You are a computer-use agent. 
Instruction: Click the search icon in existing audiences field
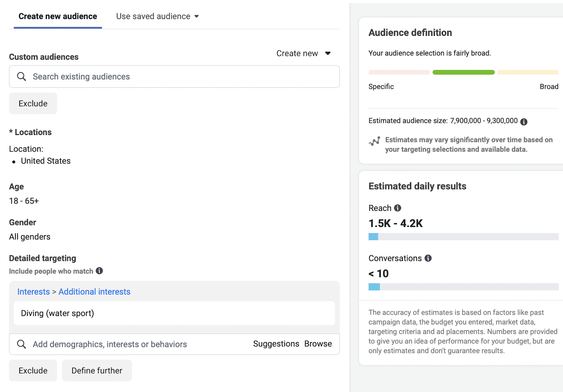(x=21, y=76)
